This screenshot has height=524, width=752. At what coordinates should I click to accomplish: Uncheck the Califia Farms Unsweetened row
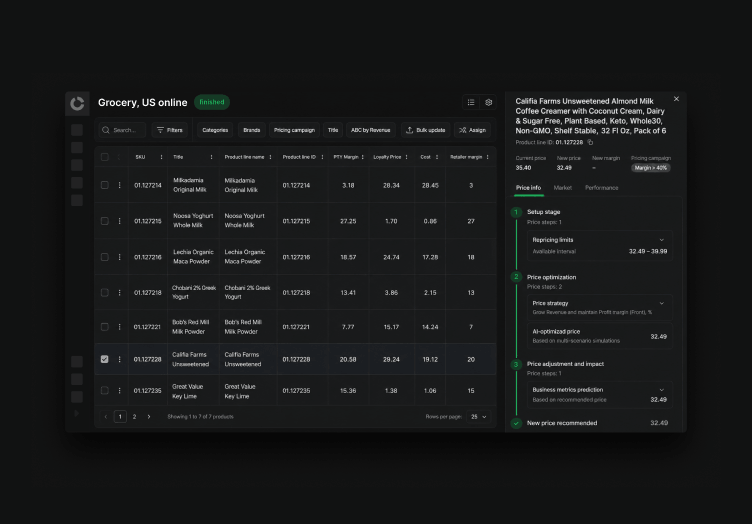(105, 359)
